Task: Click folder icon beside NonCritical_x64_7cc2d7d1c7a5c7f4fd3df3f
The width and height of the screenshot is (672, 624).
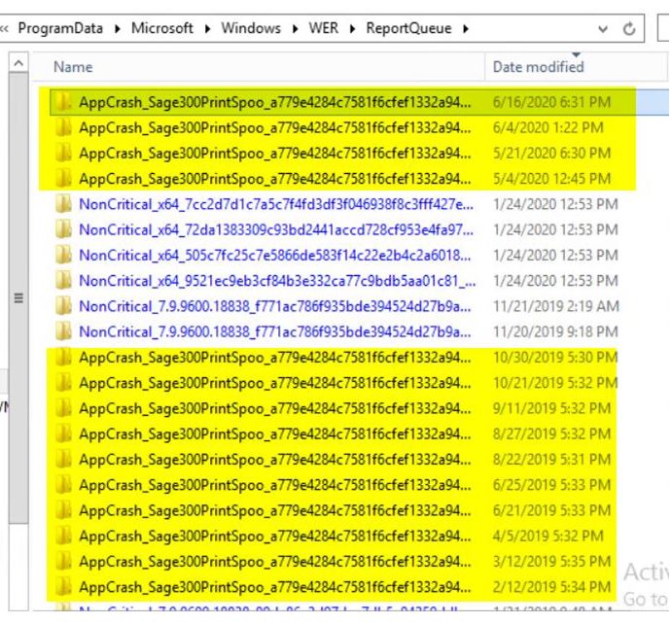Action: [x=64, y=204]
